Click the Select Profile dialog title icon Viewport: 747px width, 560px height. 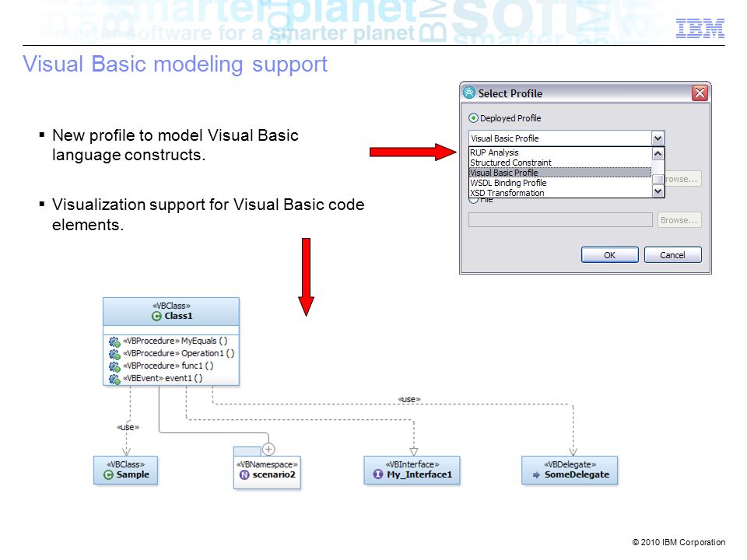tap(469, 93)
